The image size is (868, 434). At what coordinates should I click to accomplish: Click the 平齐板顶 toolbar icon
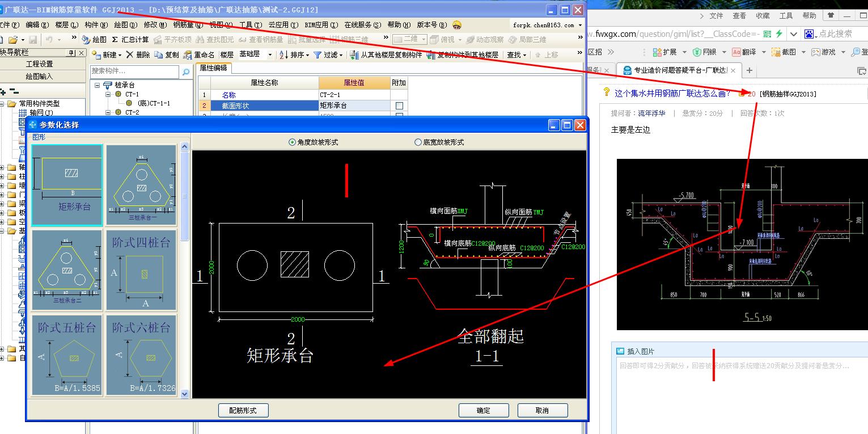[x=158, y=40]
